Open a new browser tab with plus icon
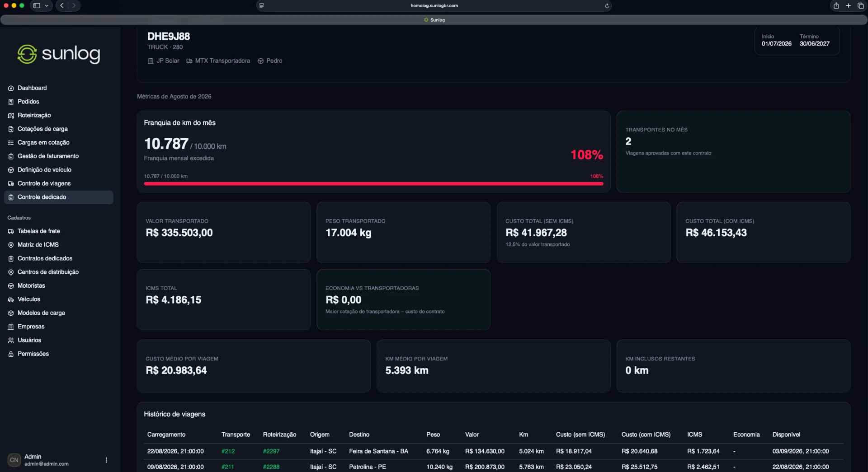The width and height of the screenshot is (868, 472). tap(848, 6)
